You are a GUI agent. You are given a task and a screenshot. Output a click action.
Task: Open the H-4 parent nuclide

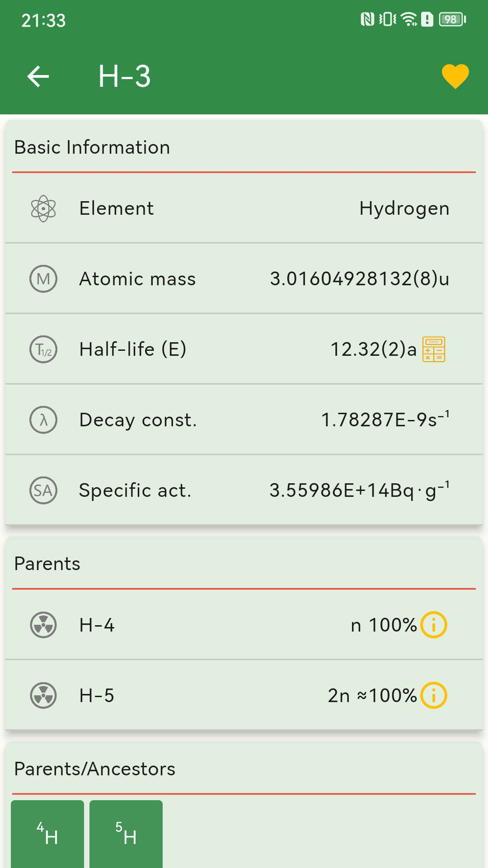pyautogui.click(x=244, y=625)
